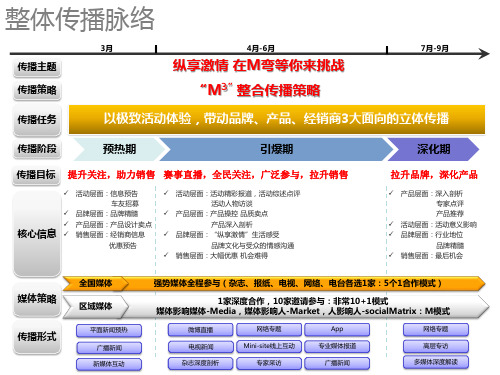This screenshot has width=500, height=375.
Task: Select the 引爆期 phase arrow
Action: coord(276,149)
